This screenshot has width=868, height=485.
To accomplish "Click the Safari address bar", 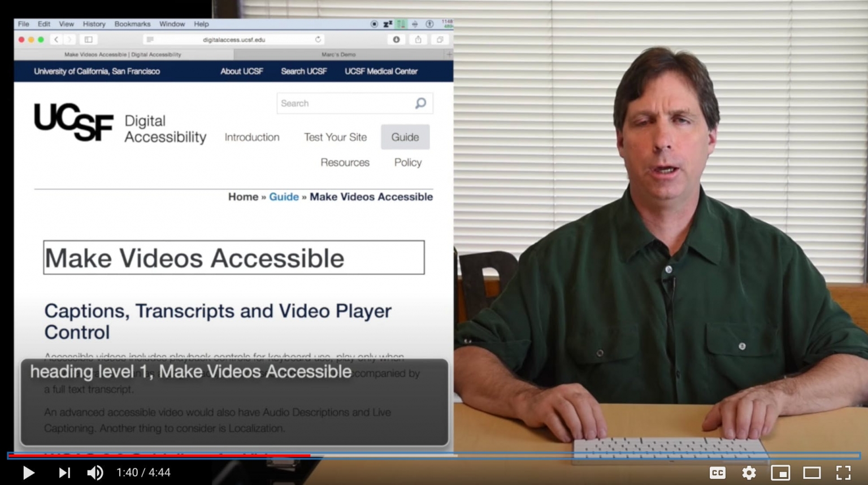I will (x=233, y=40).
